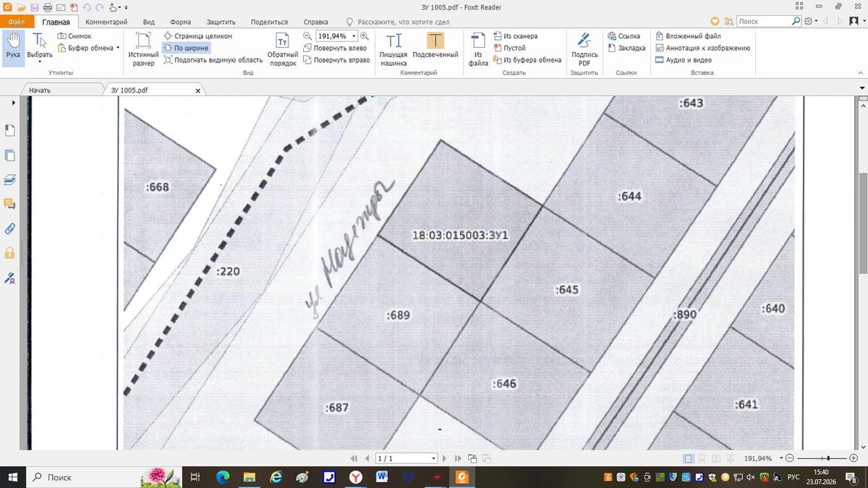This screenshot has height=488, width=868.
Task: Open the 191,94% zoom dropdown in ribbon
Action: 354,36
